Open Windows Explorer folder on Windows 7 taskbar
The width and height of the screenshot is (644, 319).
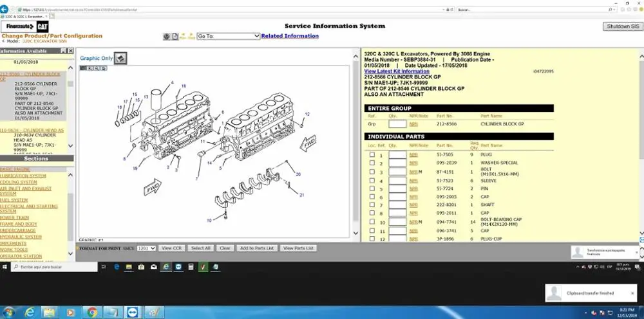coord(50,313)
